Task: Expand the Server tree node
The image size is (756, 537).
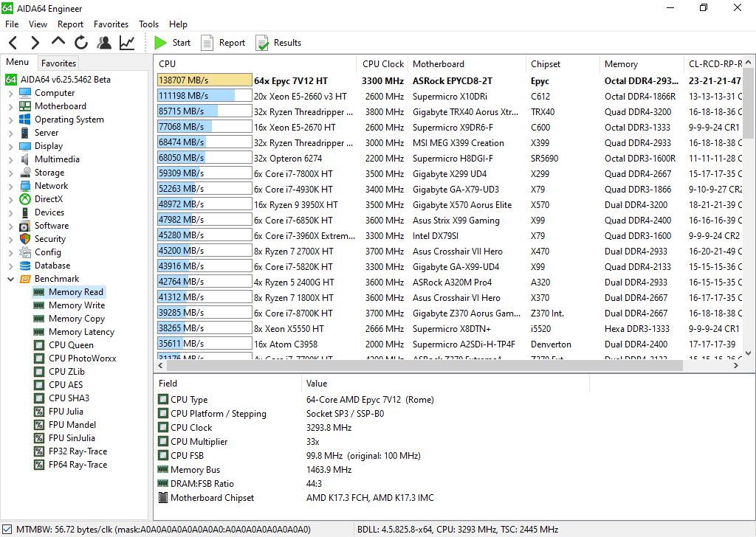Action: pos(10,133)
